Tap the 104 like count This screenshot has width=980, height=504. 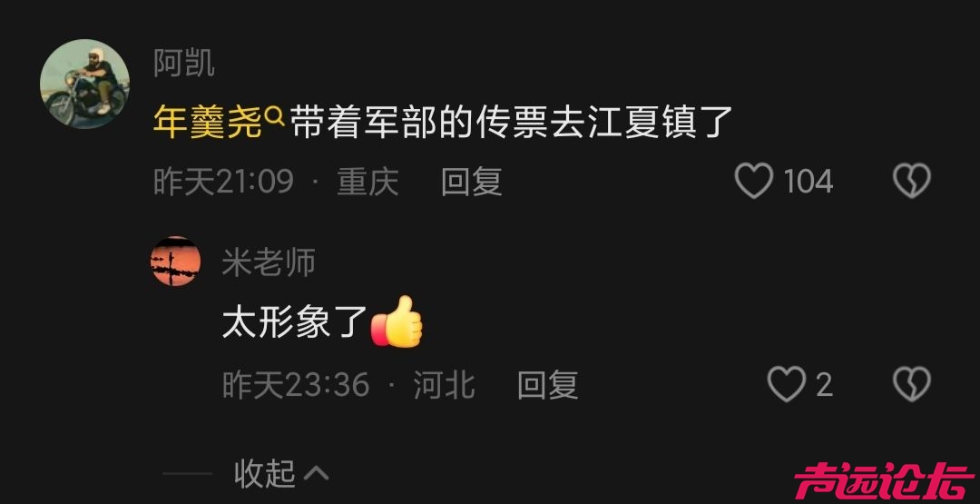[808, 182]
